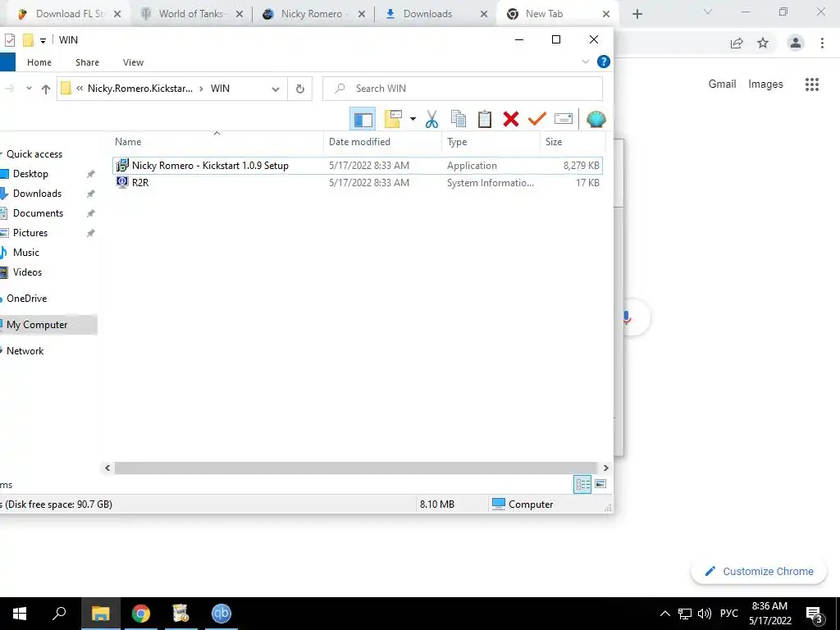Expand the Explorer ribbon chevron
840x630 pixels.
point(586,62)
